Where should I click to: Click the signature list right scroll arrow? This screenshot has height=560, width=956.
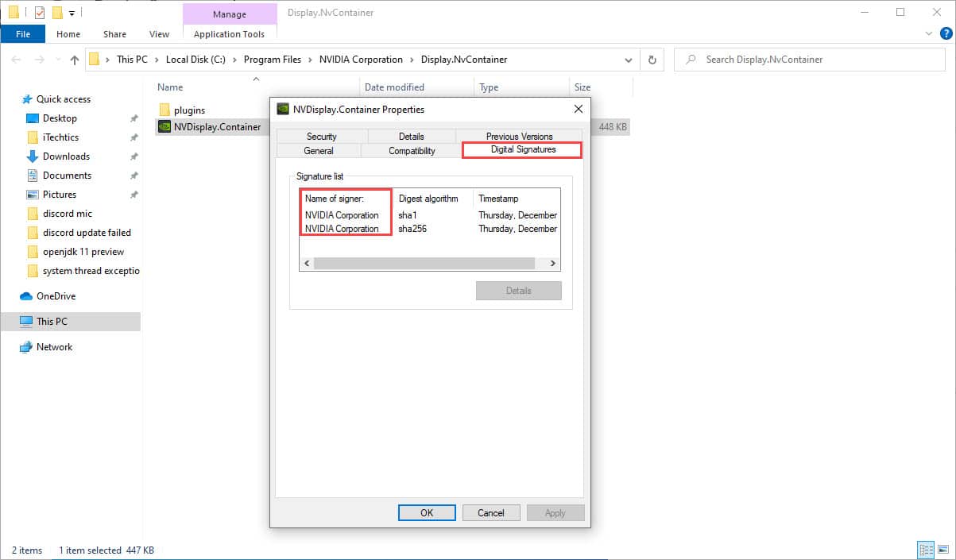[x=554, y=264]
